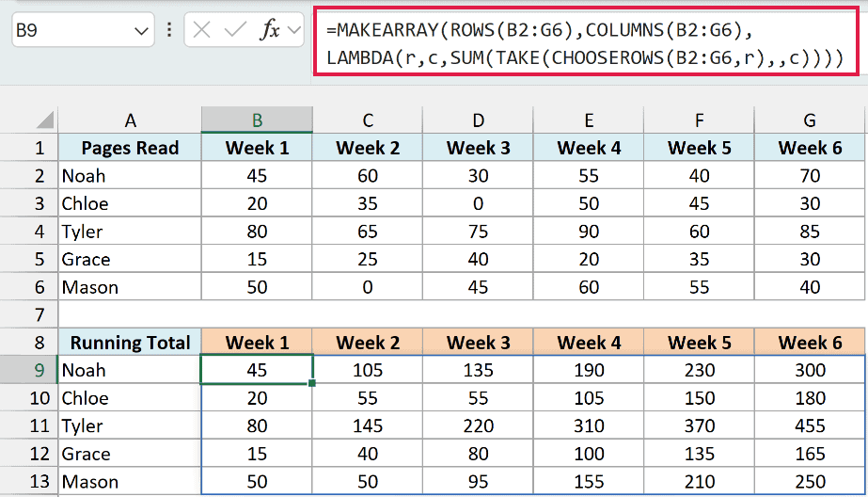868x497 pixels.
Task: Click the fill handle on cell B9
Action: 312,383
